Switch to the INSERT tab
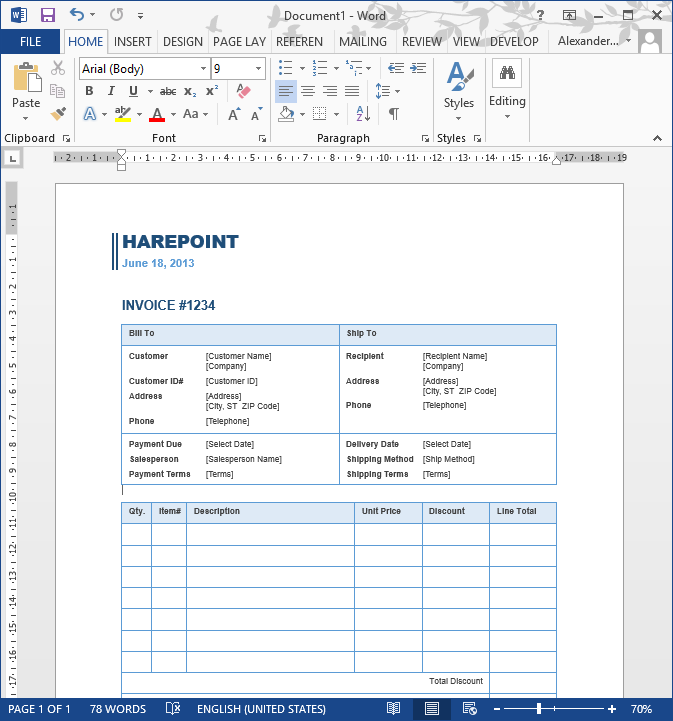This screenshot has height=721, width=673. 132,42
